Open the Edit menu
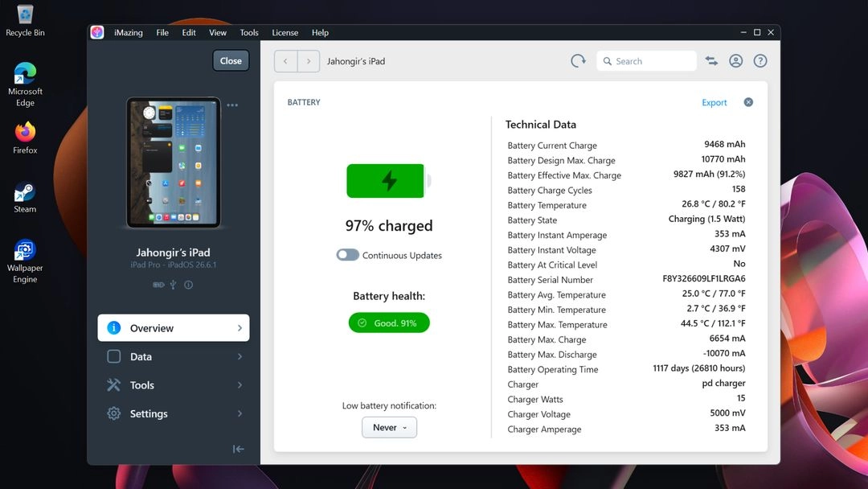 click(189, 33)
